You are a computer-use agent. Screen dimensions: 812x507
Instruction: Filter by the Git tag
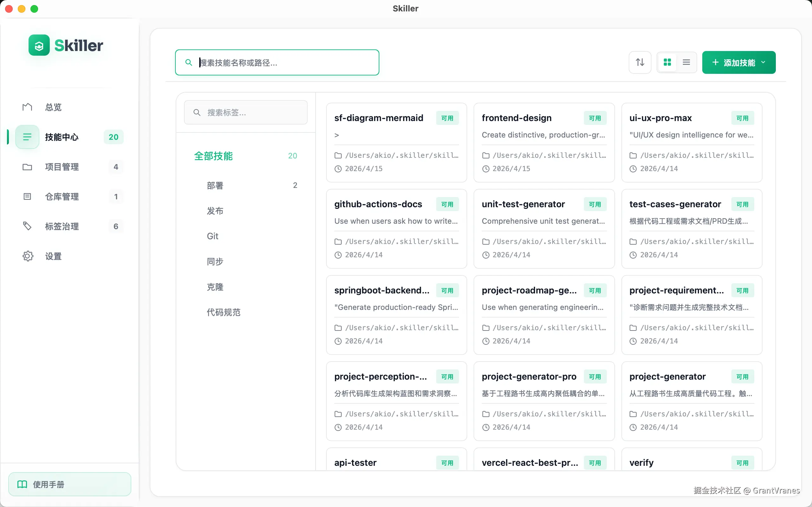point(213,236)
